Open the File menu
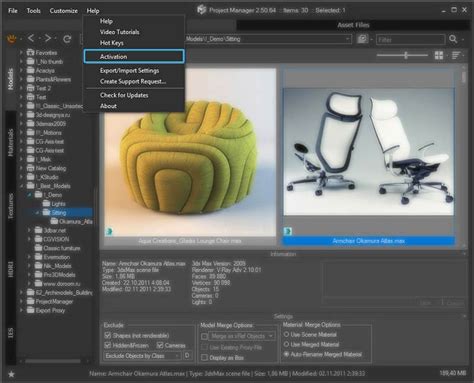 (x=13, y=11)
